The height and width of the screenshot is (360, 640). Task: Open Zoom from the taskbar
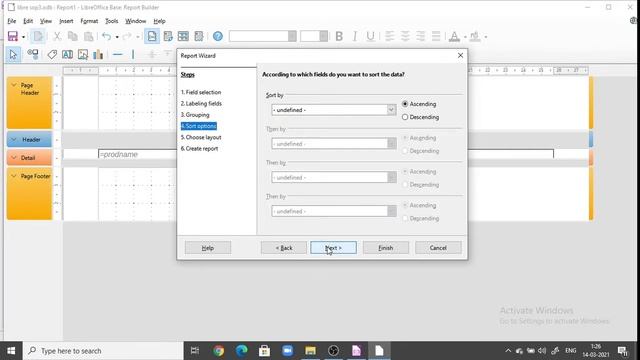click(287, 351)
